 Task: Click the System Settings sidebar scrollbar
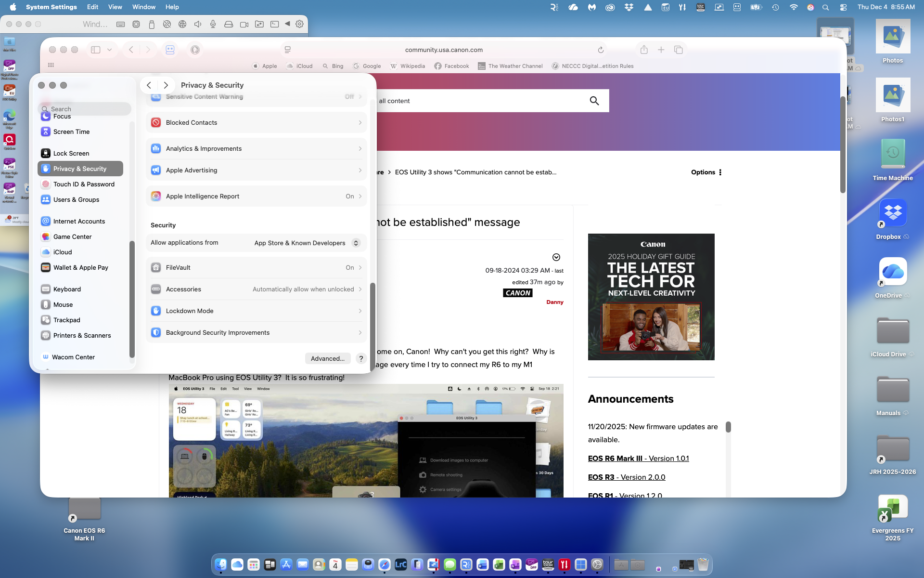132,299
